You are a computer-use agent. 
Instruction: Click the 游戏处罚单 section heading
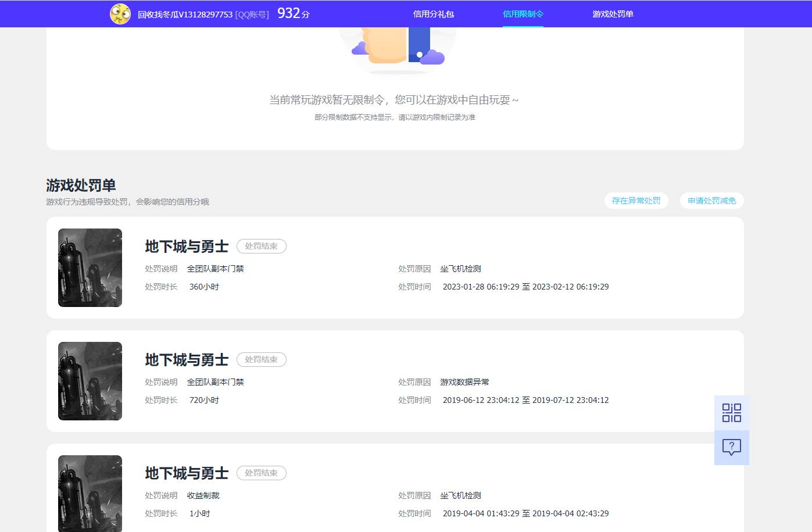(81, 185)
